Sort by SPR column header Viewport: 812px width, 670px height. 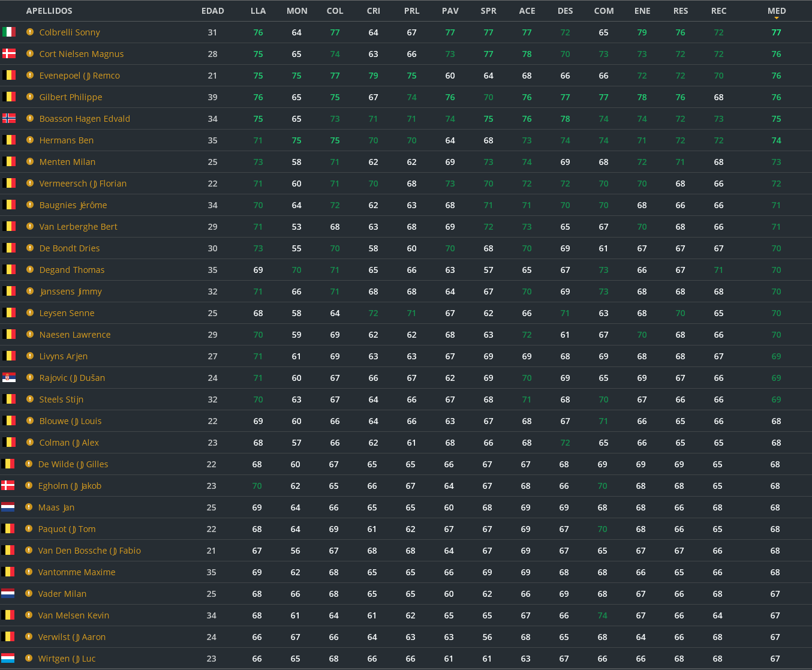(x=489, y=11)
